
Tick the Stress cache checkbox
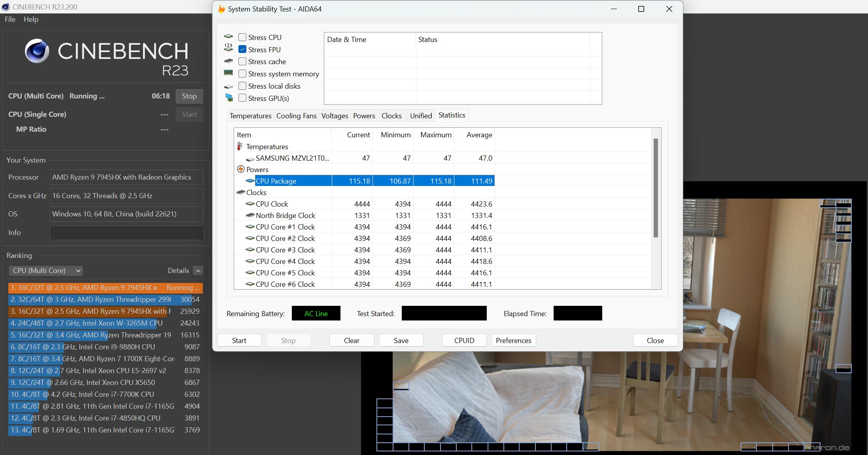(x=242, y=61)
